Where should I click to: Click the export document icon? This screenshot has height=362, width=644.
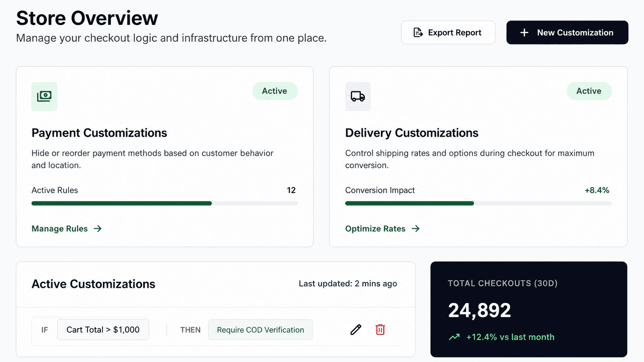(418, 33)
